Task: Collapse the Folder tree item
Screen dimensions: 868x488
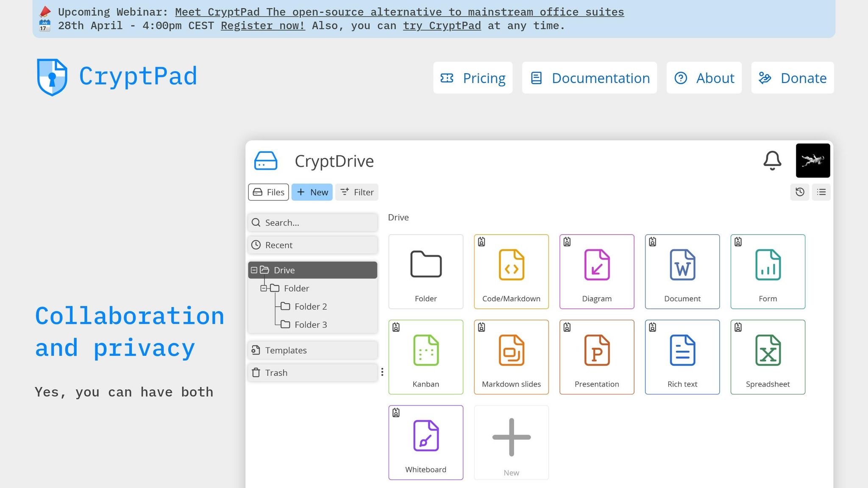Action: coord(263,288)
